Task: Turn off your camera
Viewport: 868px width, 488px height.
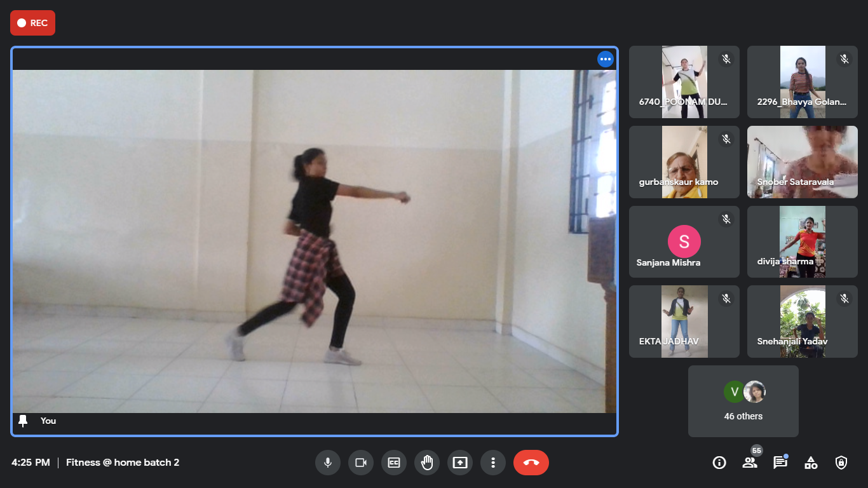Action: tap(361, 463)
